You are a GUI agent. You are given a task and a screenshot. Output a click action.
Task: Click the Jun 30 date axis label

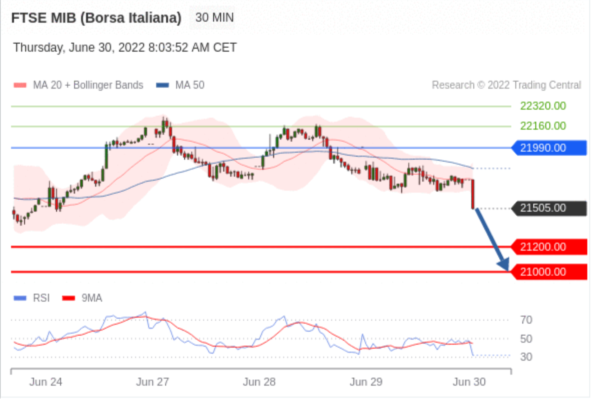pos(469,382)
